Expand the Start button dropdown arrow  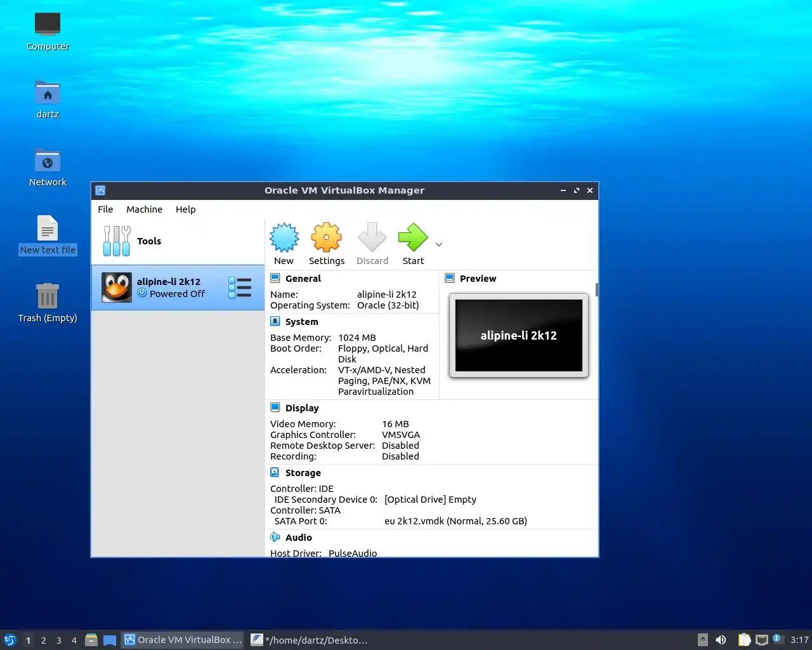click(x=438, y=244)
